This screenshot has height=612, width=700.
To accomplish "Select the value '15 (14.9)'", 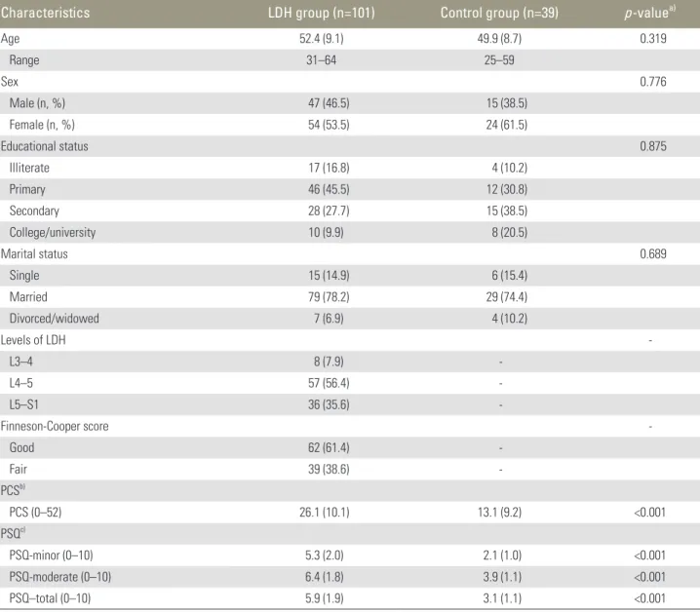I will pyautogui.click(x=329, y=276).
